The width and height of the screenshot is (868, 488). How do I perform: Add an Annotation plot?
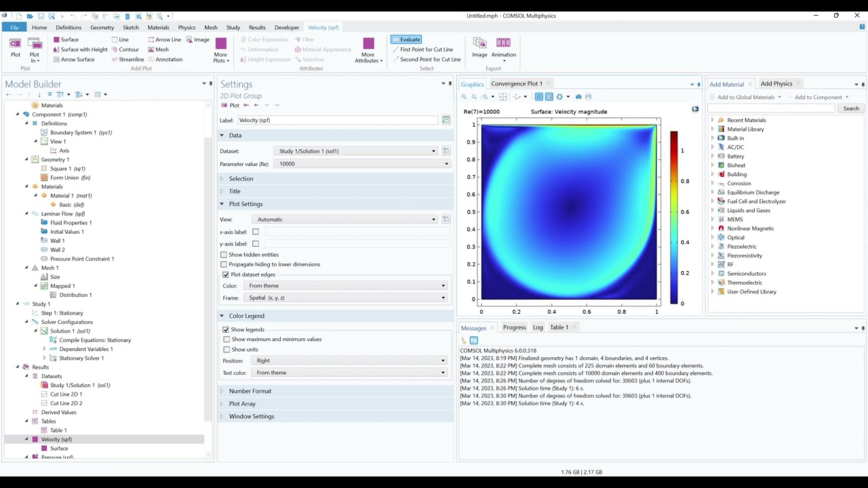[x=165, y=60]
